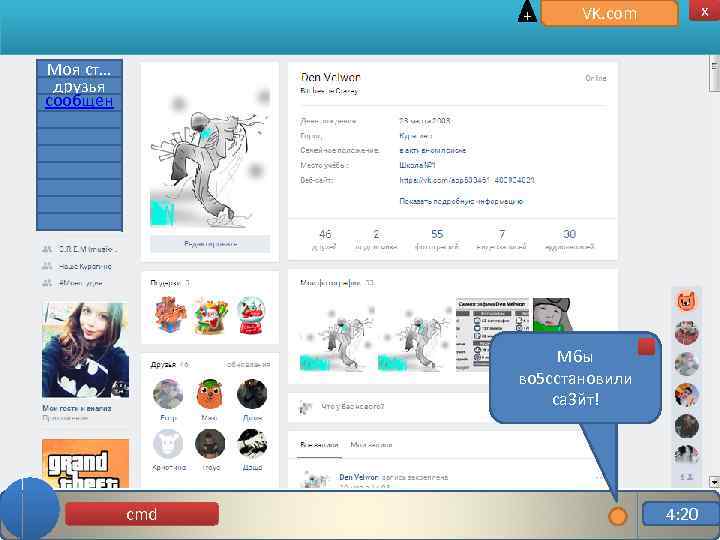This screenshot has width=720, height=540.
Task: Open the first friend avatar in the top row
Action: point(168,394)
